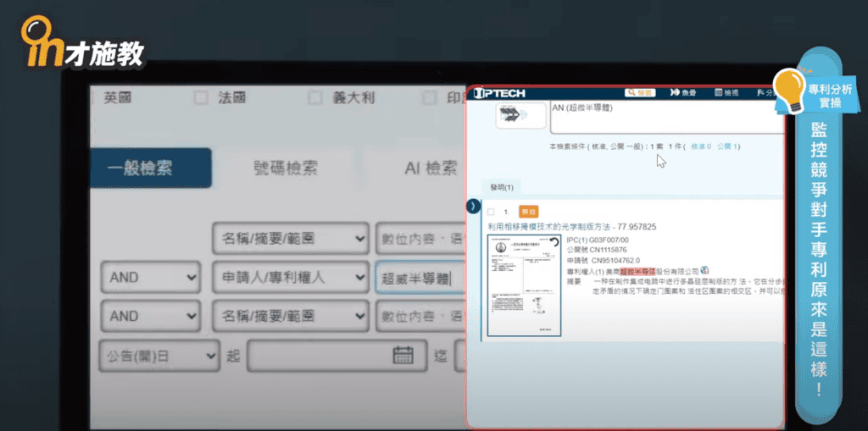Click the globe icon after patent owner name
868x431 pixels.
[x=704, y=270]
